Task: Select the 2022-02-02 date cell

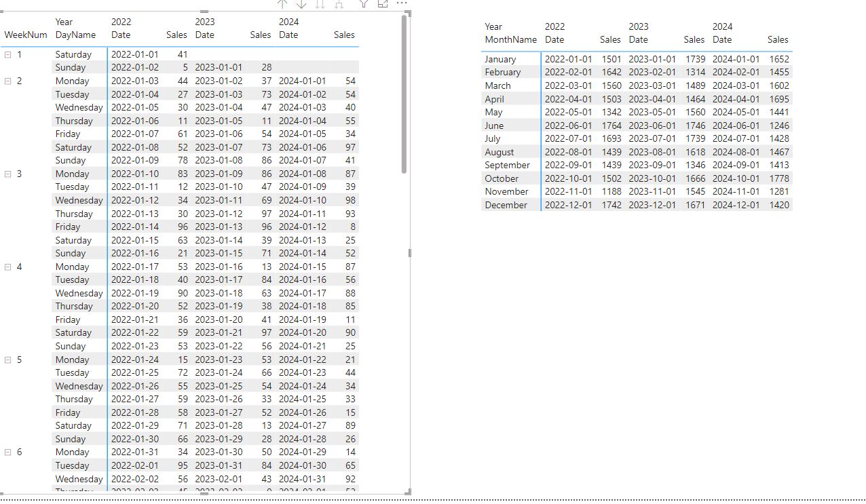Action: [134, 479]
